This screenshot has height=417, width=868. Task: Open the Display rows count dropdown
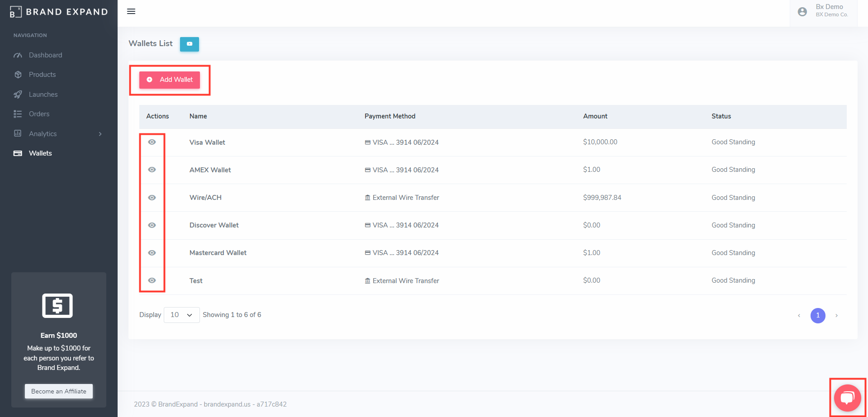[x=181, y=315]
